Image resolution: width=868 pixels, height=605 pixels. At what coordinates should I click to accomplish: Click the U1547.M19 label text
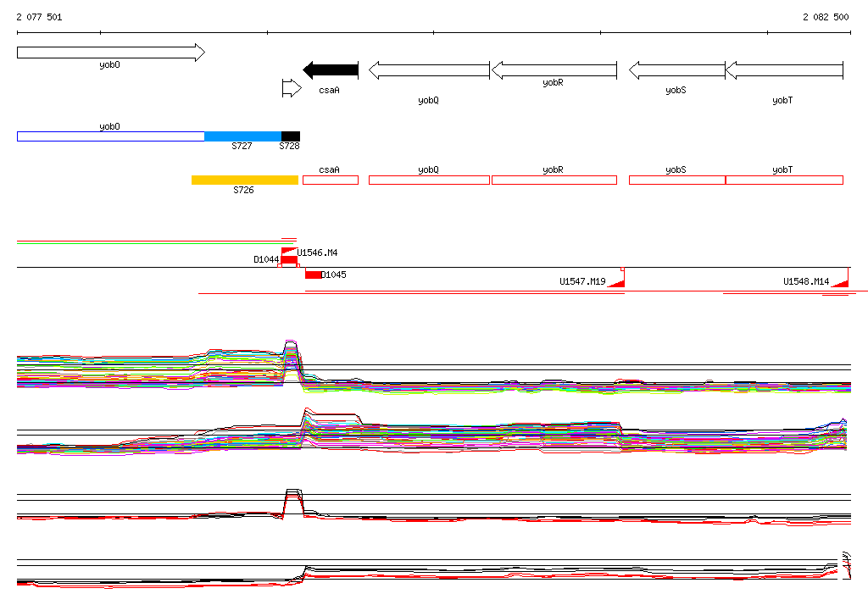click(582, 282)
